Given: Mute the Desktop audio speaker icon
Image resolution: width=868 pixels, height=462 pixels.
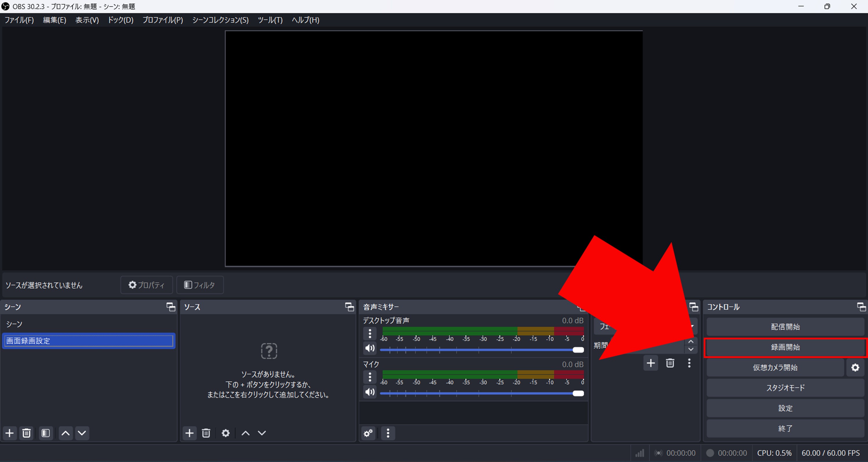Looking at the screenshot, I should (370, 348).
